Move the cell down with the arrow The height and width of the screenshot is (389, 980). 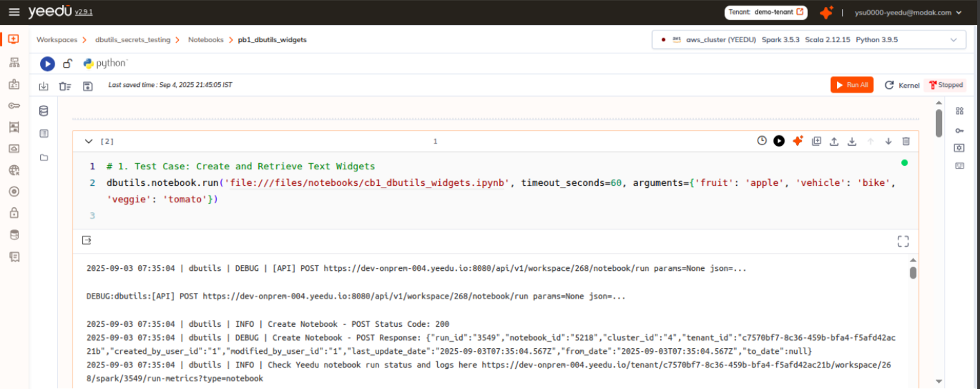[x=888, y=141]
